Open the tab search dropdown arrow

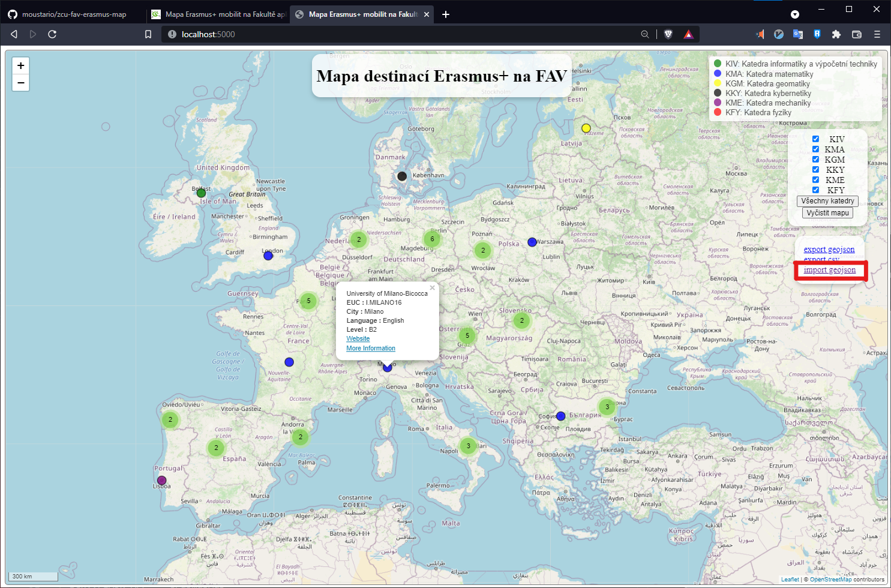coord(795,14)
